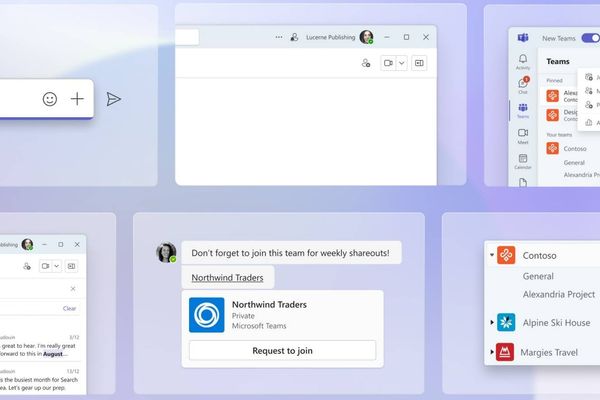Open the video dropdown chevron in the lower-left window
600x400 pixels.
57,266
